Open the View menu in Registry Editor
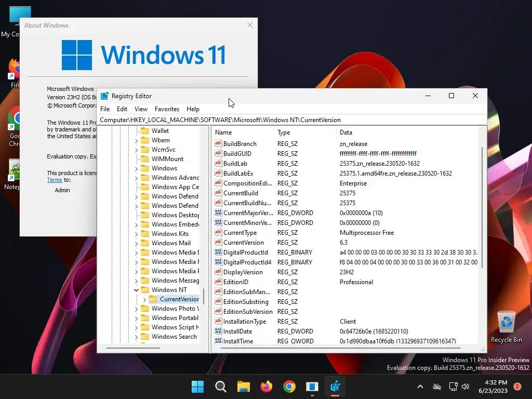This screenshot has height=399, width=532. click(141, 109)
